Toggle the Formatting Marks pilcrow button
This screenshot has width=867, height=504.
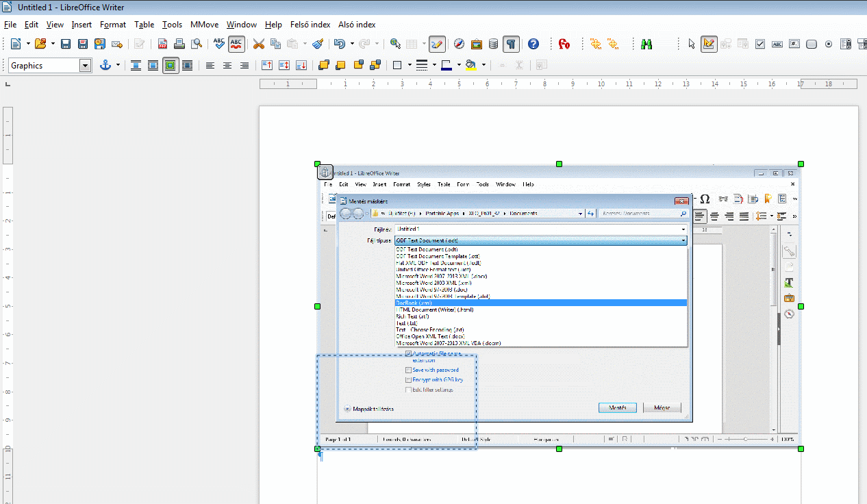pyautogui.click(x=511, y=44)
